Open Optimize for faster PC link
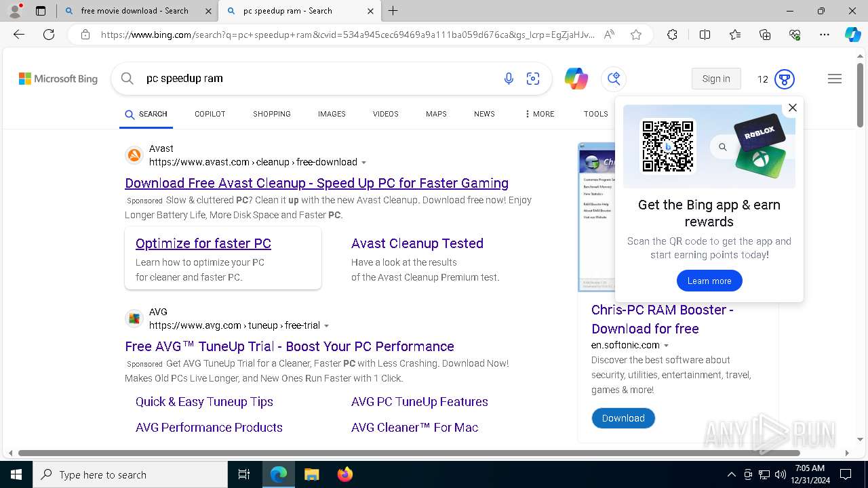The image size is (868, 488). [203, 243]
